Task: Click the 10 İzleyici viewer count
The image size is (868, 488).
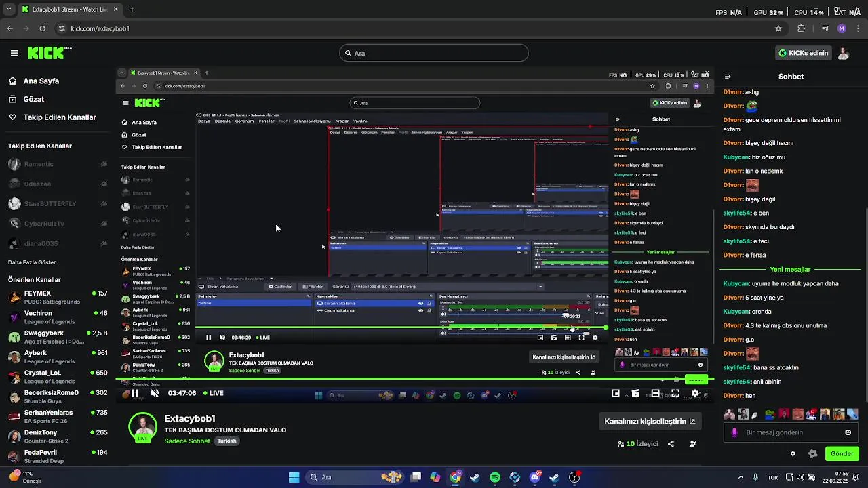Action: click(x=638, y=444)
